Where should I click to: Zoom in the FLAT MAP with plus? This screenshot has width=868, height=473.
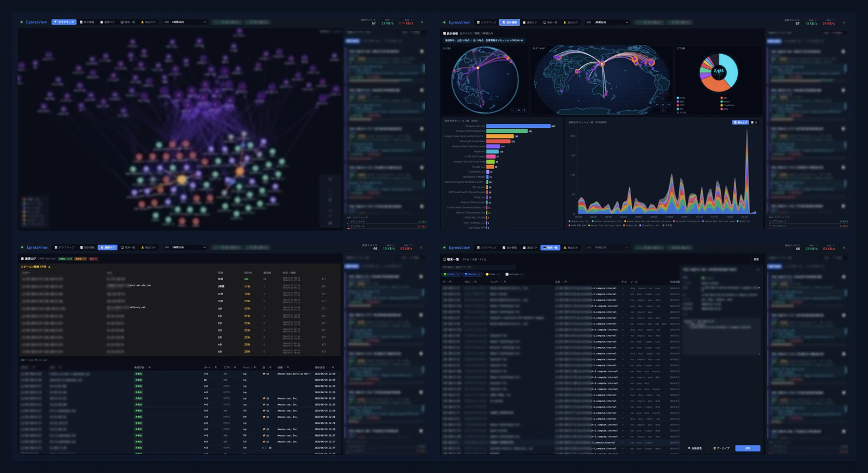pos(660,93)
